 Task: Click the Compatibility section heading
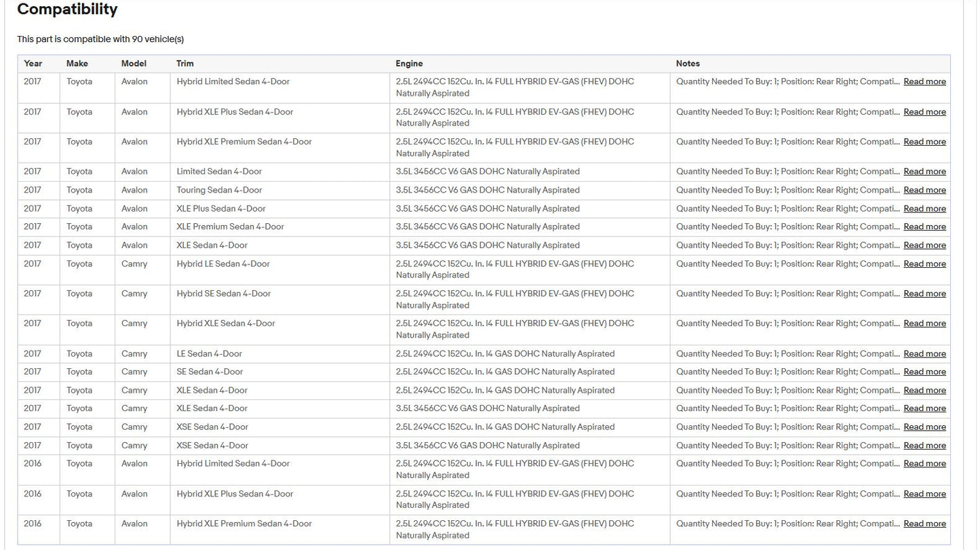click(x=67, y=9)
